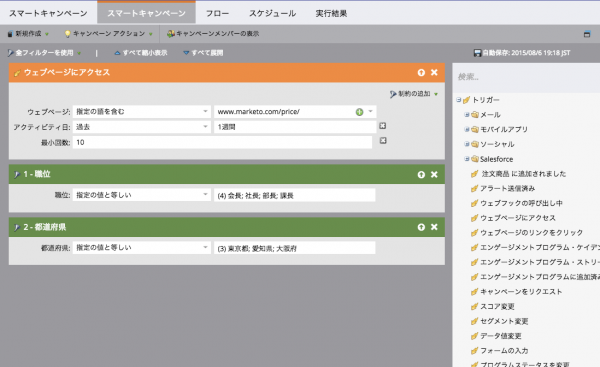Click the 職位 values field
The width and height of the screenshot is (600, 367).
[295, 195]
